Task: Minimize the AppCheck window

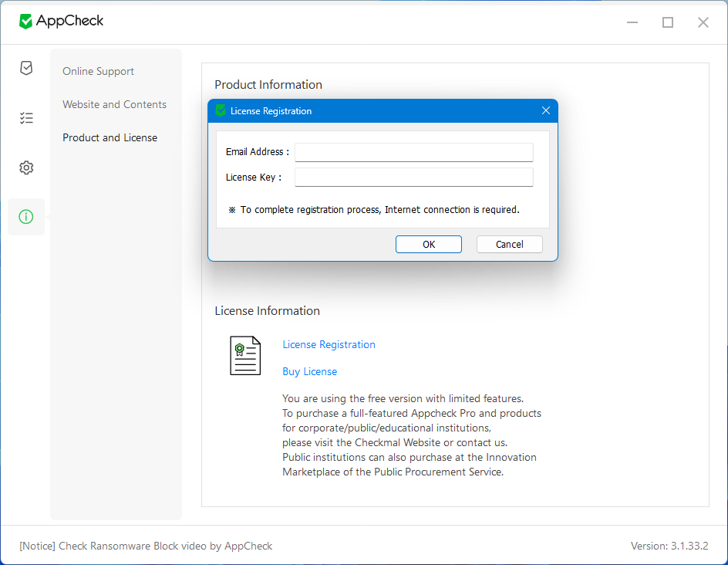Action: pyautogui.click(x=632, y=22)
